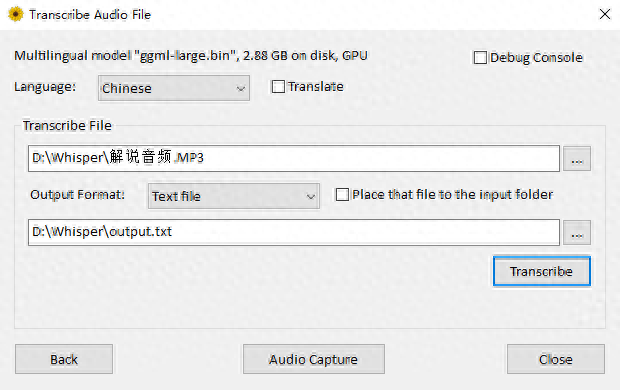Close the dialog with the X icon
The height and width of the screenshot is (390, 620).
[605, 14]
